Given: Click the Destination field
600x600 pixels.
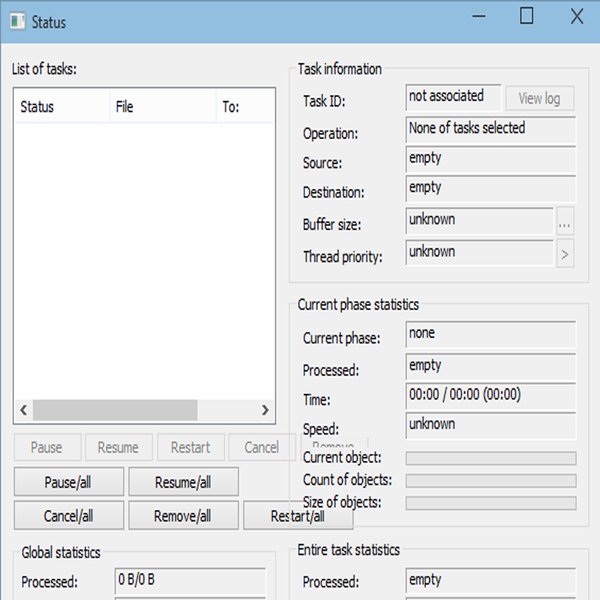Looking at the screenshot, I should point(491,189).
